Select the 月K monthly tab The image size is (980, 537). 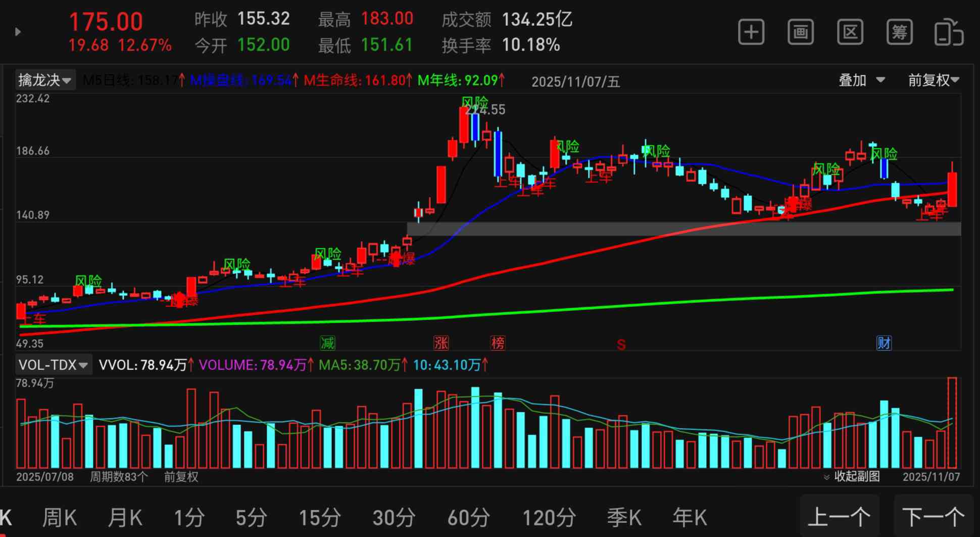pos(125,518)
